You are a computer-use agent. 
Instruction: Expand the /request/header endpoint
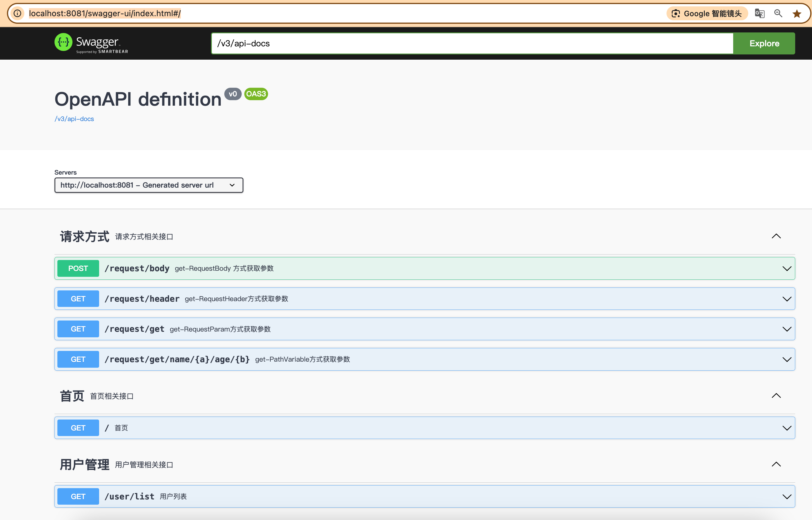pos(787,299)
